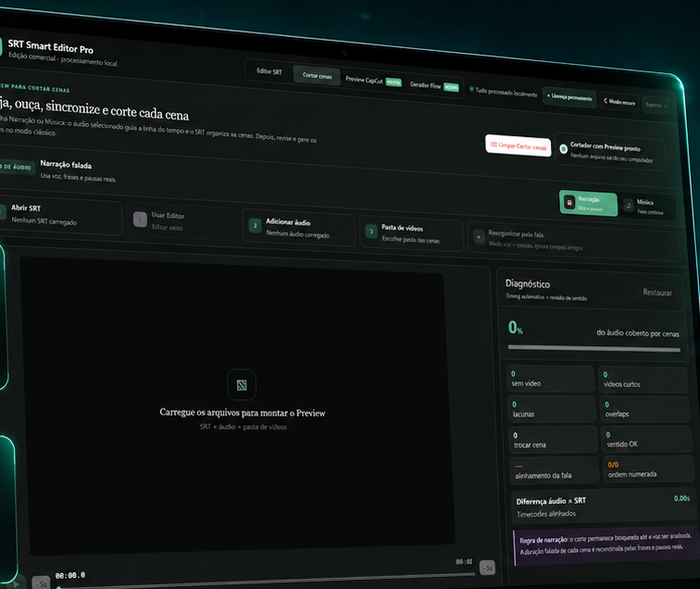Click the Restaurar button in Diagnóstico
This screenshot has height=589, width=700.
(x=657, y=293)
